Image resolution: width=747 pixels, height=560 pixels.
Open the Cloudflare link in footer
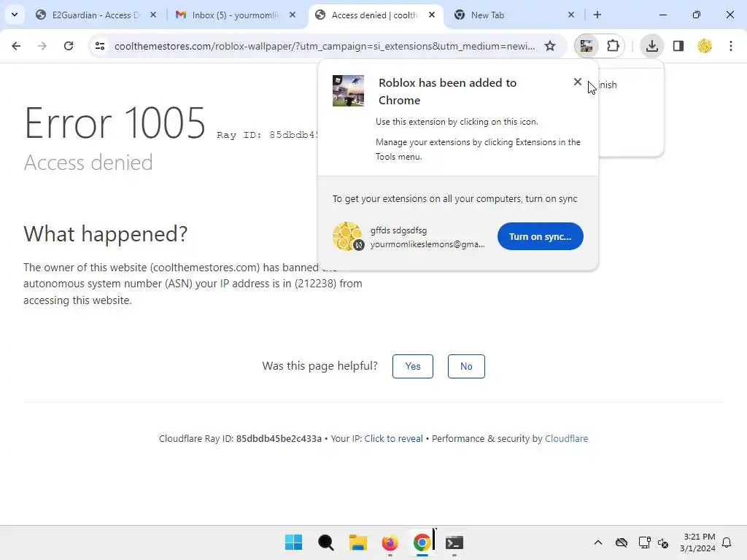(x=566, y=438)
